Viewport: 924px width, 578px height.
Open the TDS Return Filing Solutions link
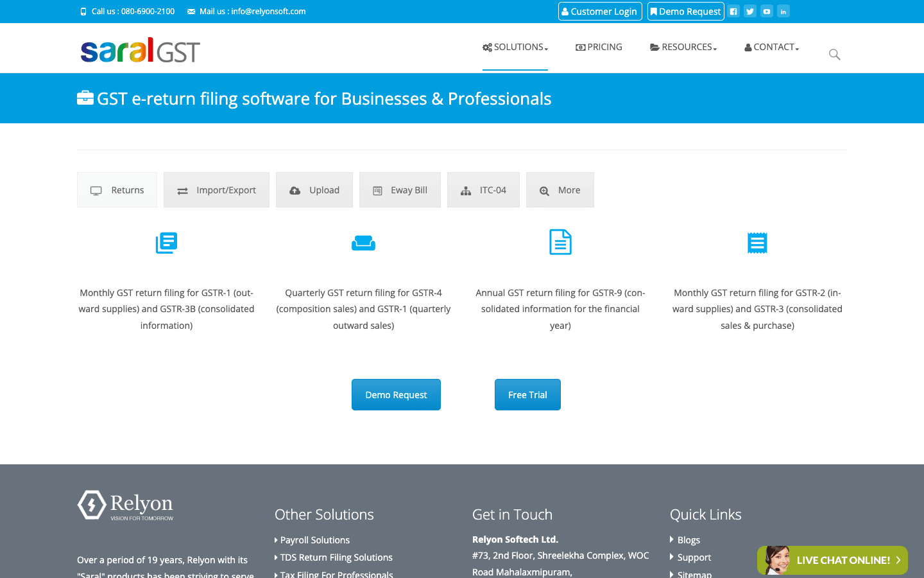(336, 557)
